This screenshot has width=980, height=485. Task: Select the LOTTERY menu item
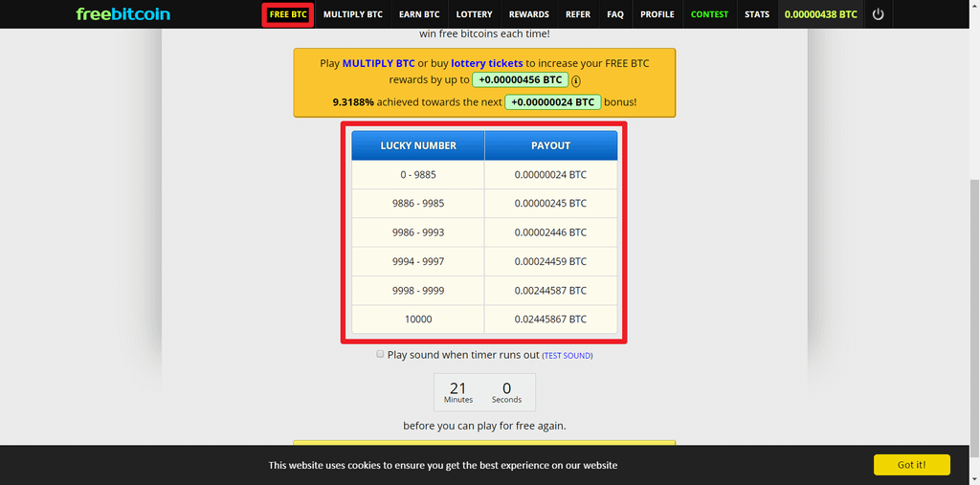475,14
